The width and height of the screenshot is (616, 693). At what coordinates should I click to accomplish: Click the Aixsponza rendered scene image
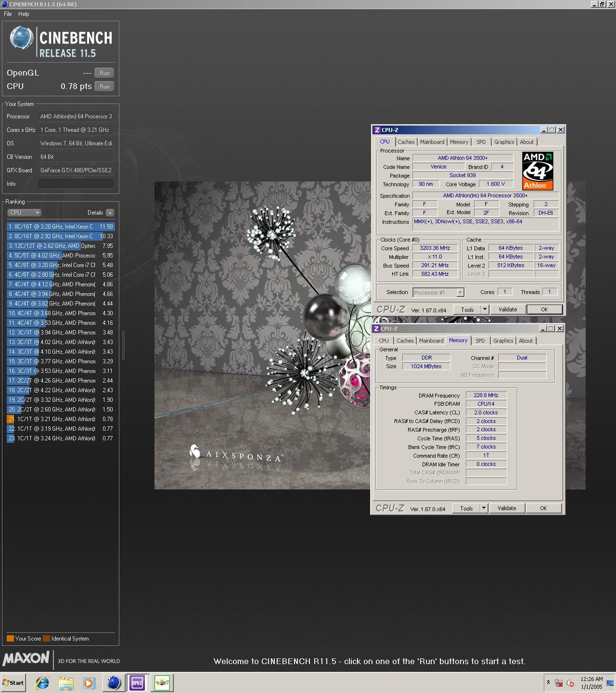(x=262, y=335)
